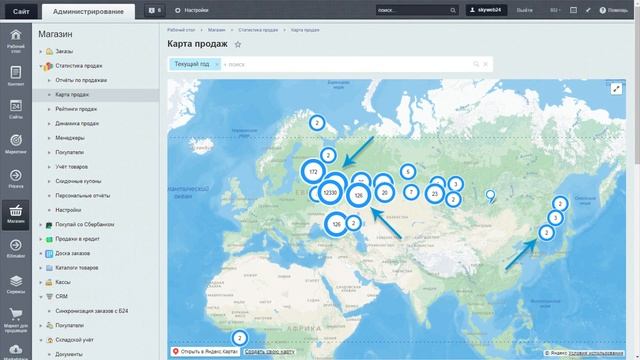Open the Маркет для продавцов cart icon
The image size is (640, 360).
[x=16, y=320]
